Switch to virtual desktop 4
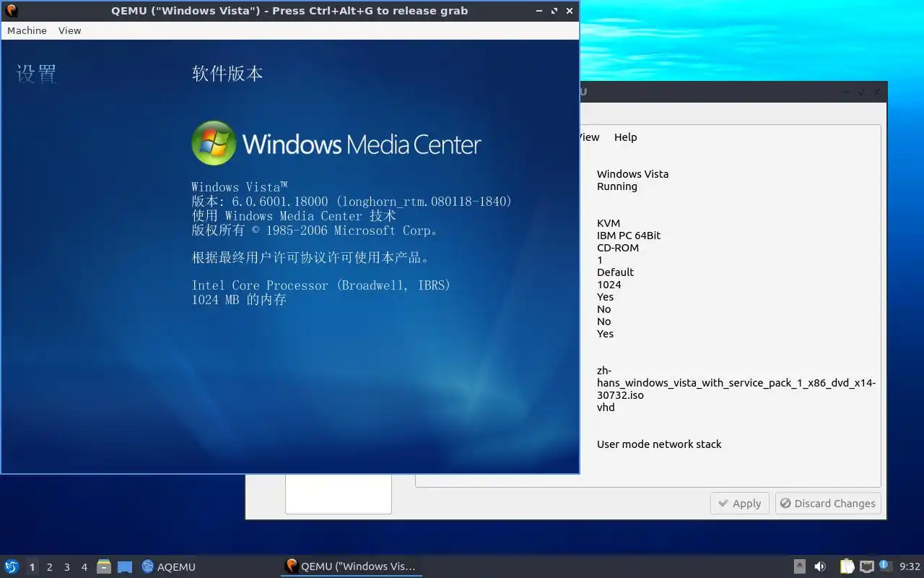 coord(84,567)
